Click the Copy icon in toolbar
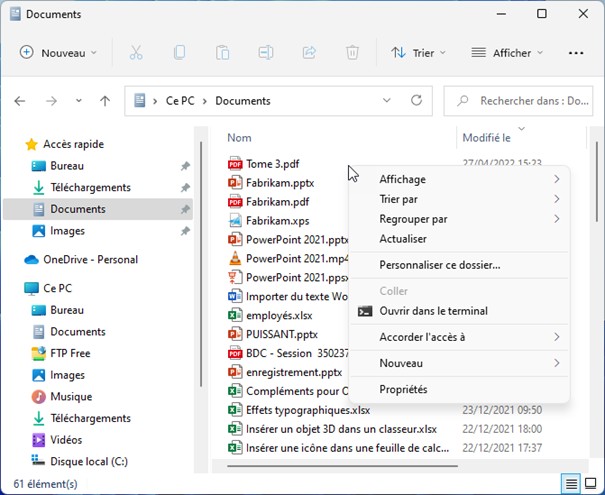 (179, 53)
